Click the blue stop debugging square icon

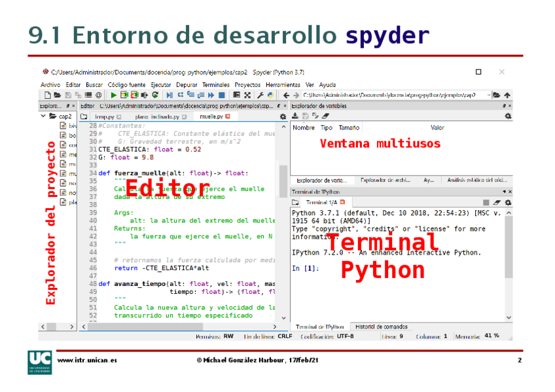(222, 95)
